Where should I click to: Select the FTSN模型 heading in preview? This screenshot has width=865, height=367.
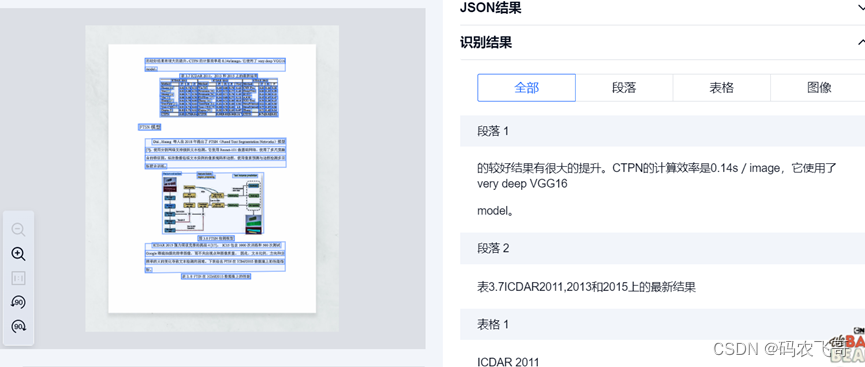[x=149, y=127]
